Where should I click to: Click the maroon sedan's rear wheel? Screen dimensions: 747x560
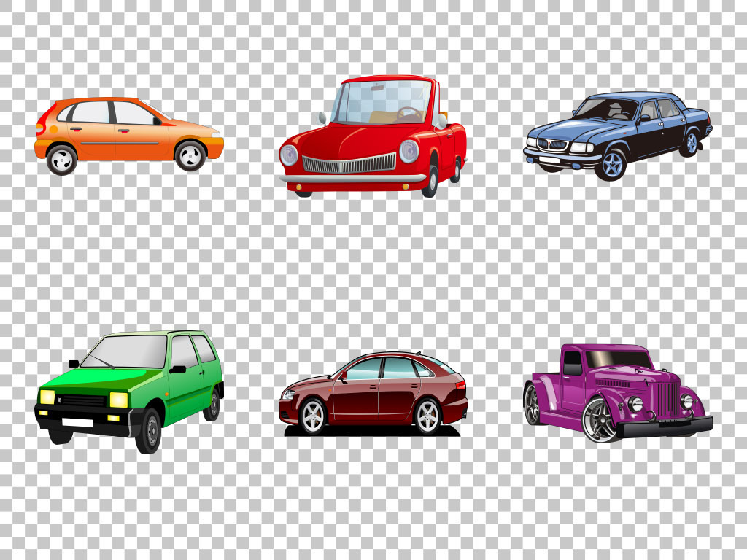pyautogui.click(x=427, y=416)
